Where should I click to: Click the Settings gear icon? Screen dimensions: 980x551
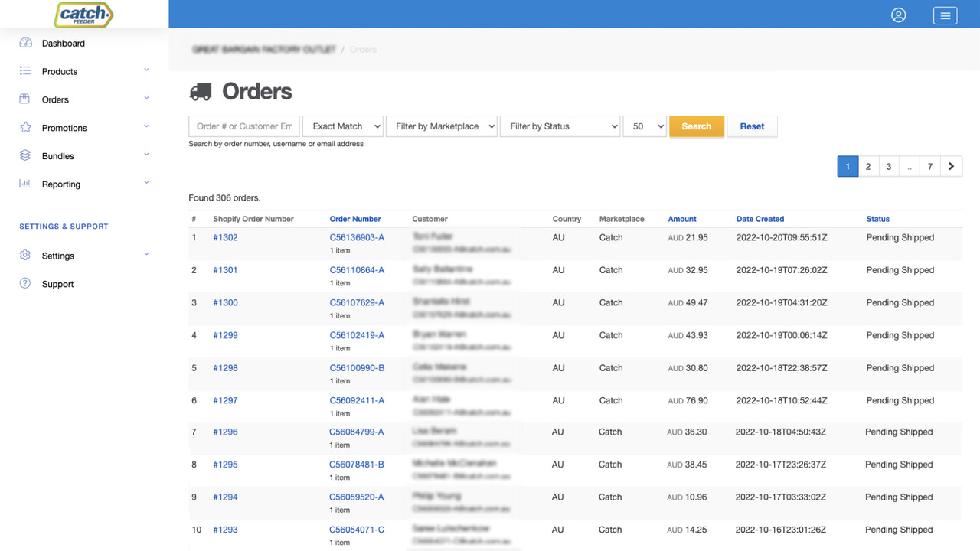point(23,256)
